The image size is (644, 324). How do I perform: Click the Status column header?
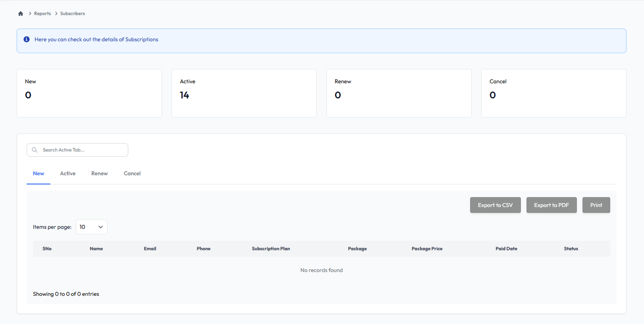pos(571,249)
